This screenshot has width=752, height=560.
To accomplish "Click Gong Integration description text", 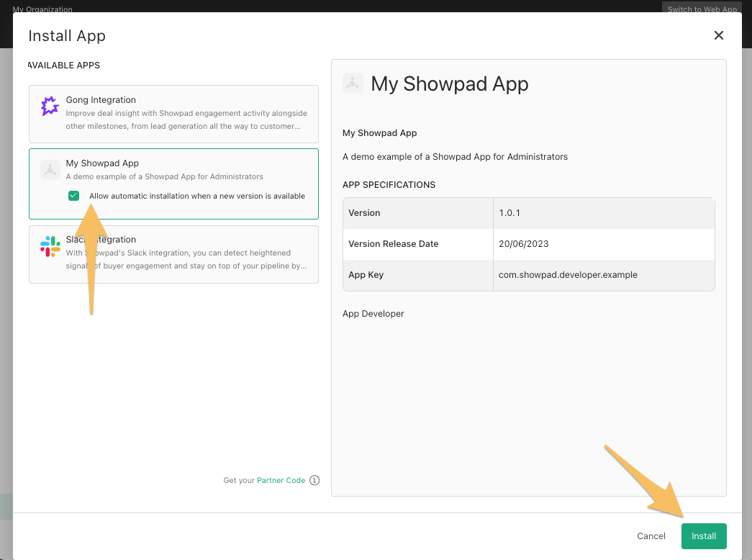I will pyautogui.click(x=186, y=119).
